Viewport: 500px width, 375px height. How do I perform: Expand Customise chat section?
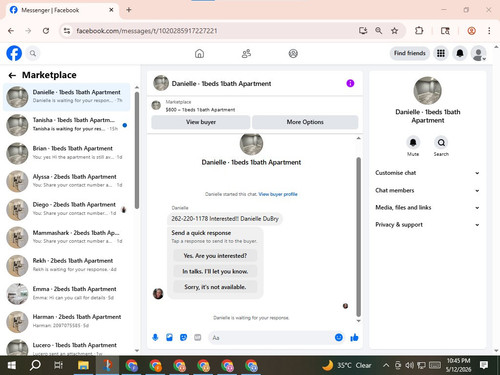427,173
